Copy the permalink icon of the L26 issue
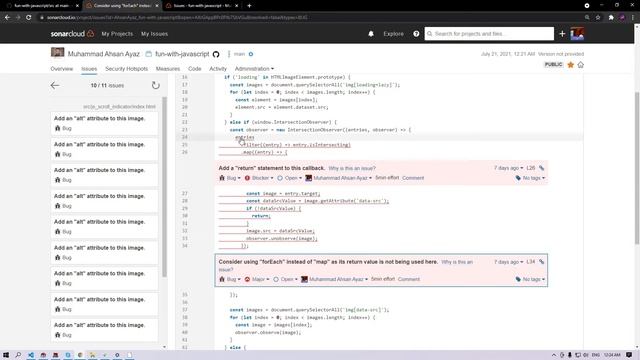 542,168
